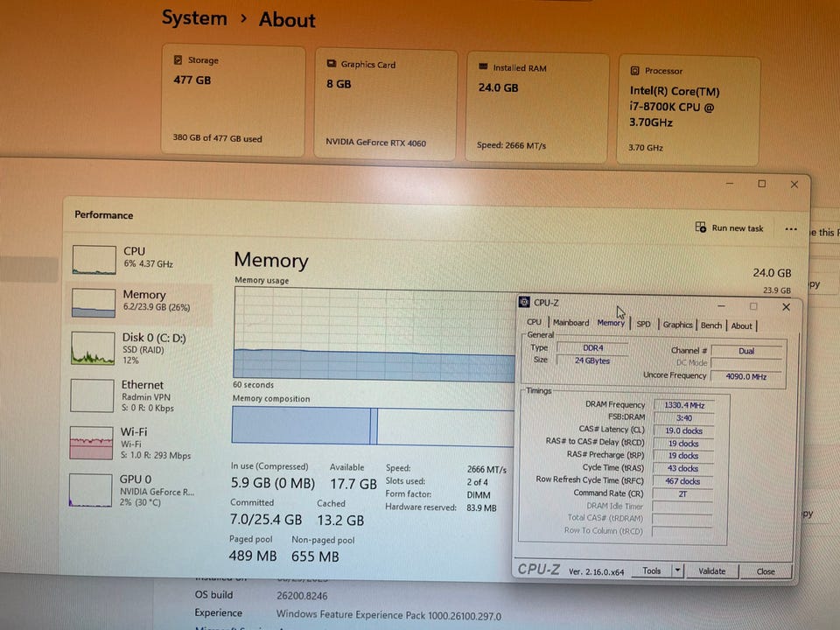Image resolution: width=840 pixels, height=630 pixels.
Task: Select the Memory tab in CPU-Z
Action: pyautogui.click(x=611, y=323)
